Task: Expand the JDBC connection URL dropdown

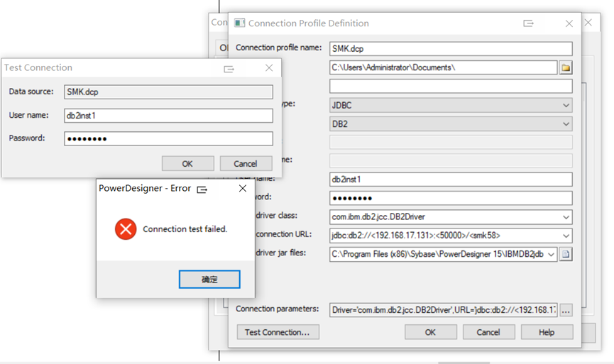Action: tap(566, 236)
